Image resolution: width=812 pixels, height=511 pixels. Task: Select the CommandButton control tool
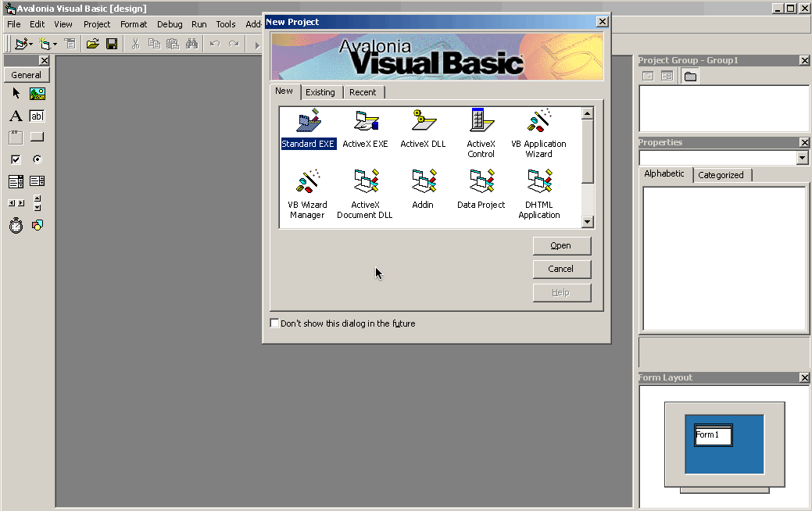36,137
